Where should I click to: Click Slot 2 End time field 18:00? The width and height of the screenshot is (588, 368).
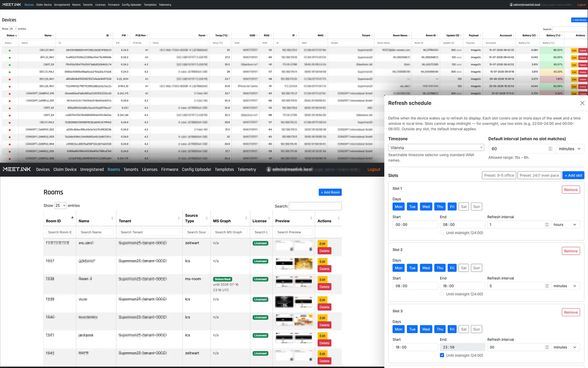tap(462, 286)
